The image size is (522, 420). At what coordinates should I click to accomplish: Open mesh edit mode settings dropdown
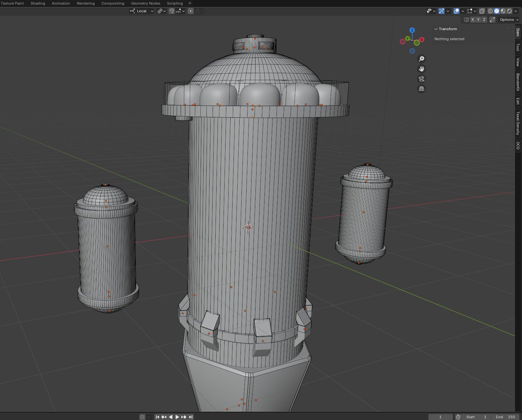pyautogui.click(x=472, y=11)
